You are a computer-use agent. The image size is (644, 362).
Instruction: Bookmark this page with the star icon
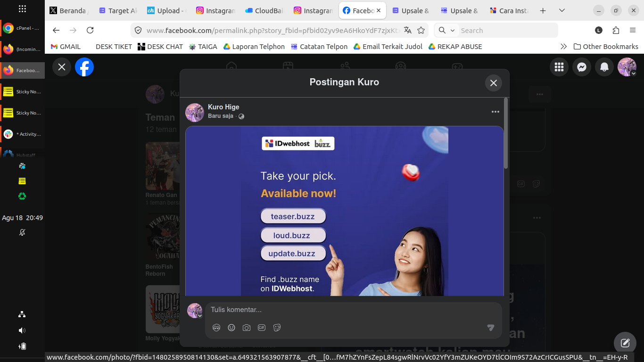tap(421, 30)
